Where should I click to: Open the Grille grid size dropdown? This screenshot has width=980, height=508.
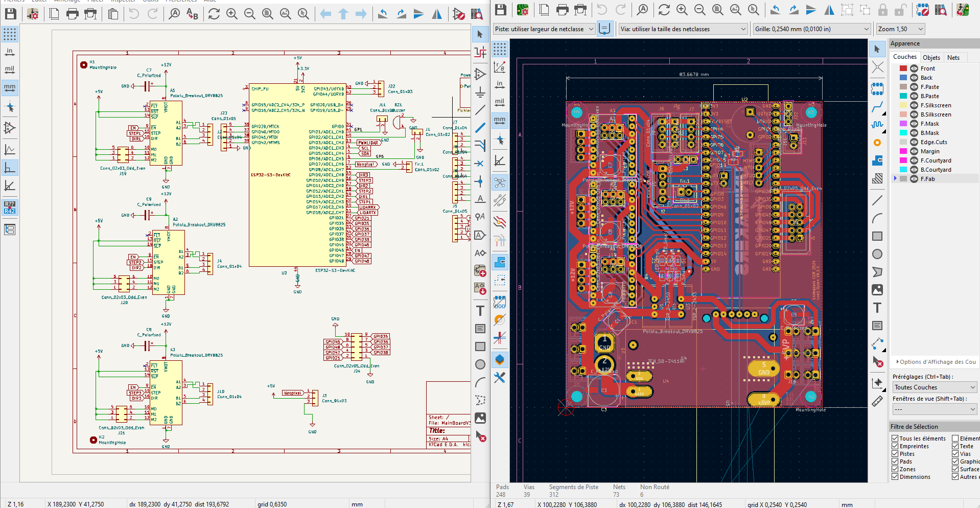click(811, 29)
